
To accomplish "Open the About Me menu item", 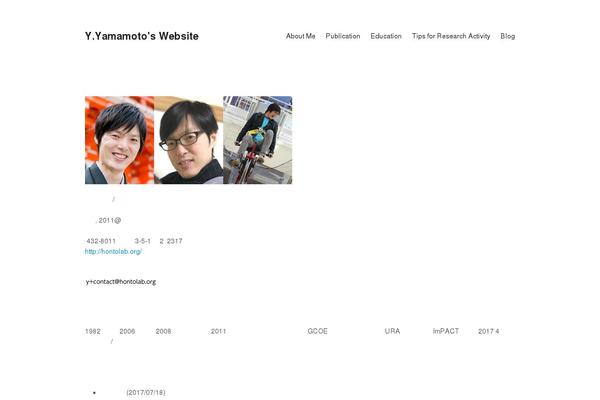I will tap(300, 36).
